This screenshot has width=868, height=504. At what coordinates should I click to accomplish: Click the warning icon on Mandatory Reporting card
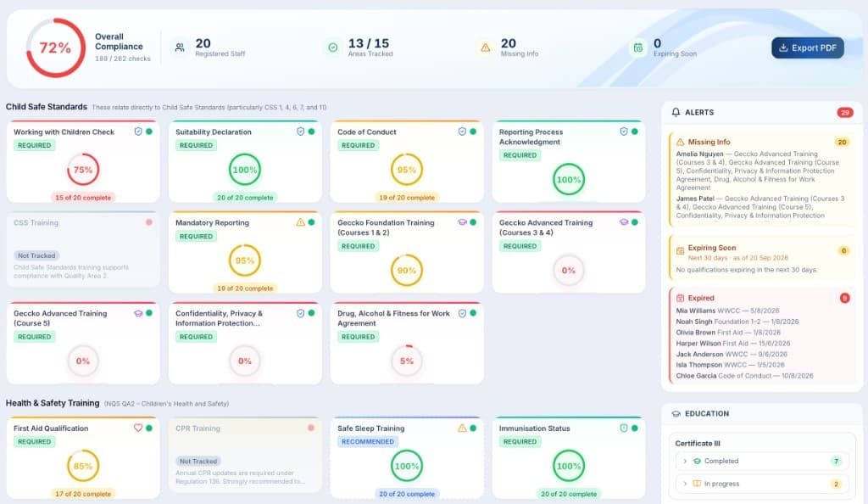pyautogui.click(x=301, y=222)
